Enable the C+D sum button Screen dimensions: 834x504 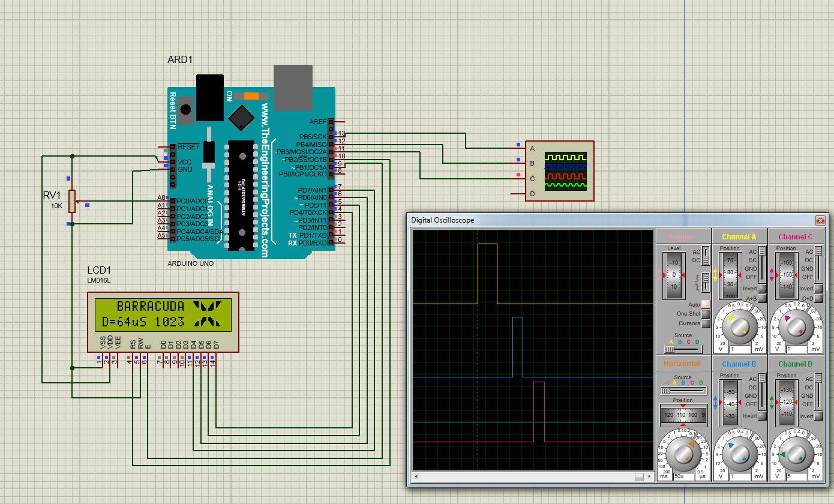coord(818,298)
